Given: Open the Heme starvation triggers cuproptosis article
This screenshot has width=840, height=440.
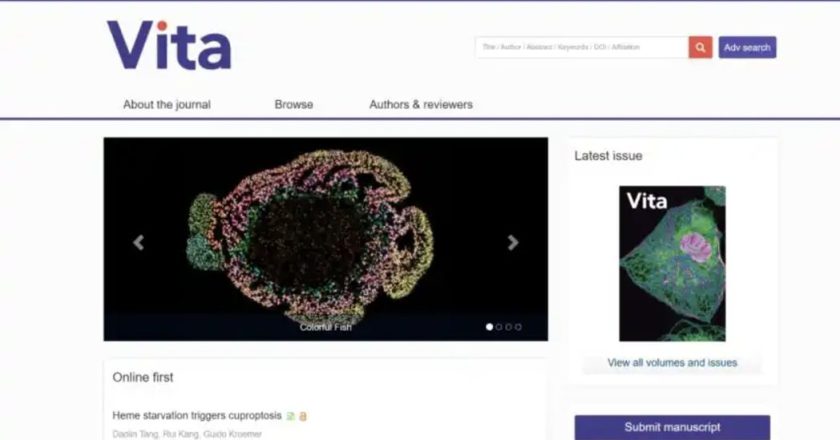Looking at the screenshot, I should pyautogui.click(x=197, y=415).
